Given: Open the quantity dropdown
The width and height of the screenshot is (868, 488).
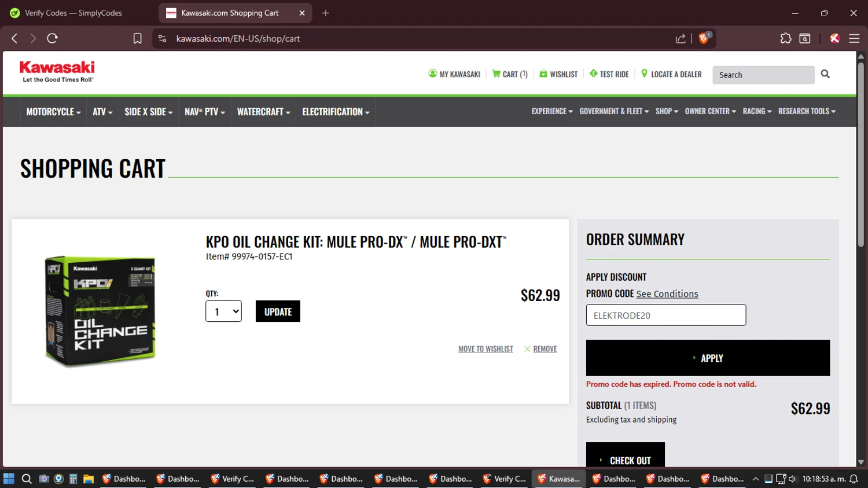Looking at the screenshot, I should (x=223, y=311).
